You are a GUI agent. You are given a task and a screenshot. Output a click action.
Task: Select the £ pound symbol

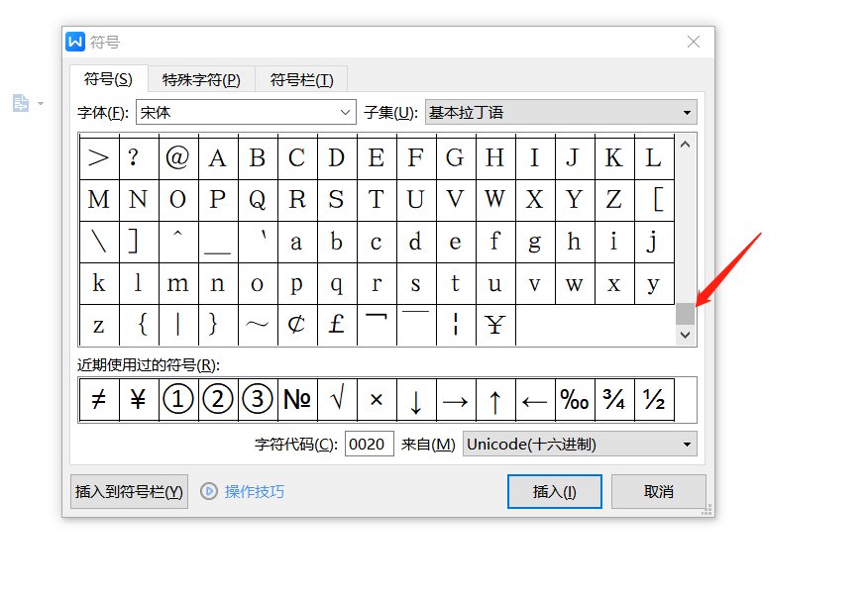(337, 325)
